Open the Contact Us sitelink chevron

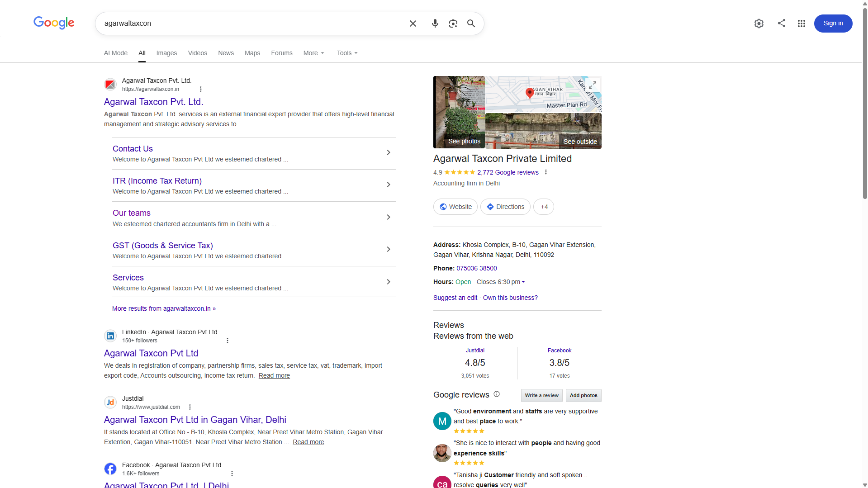pos(388,153)
